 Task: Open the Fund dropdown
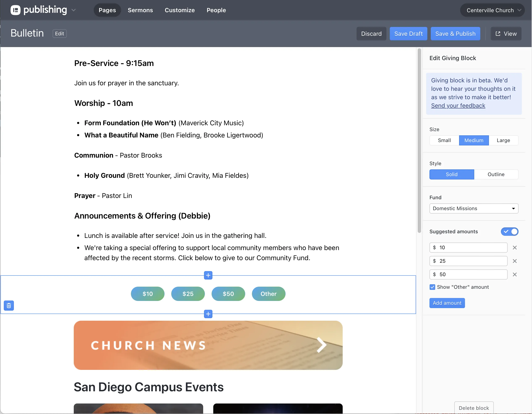pos(474,208)
